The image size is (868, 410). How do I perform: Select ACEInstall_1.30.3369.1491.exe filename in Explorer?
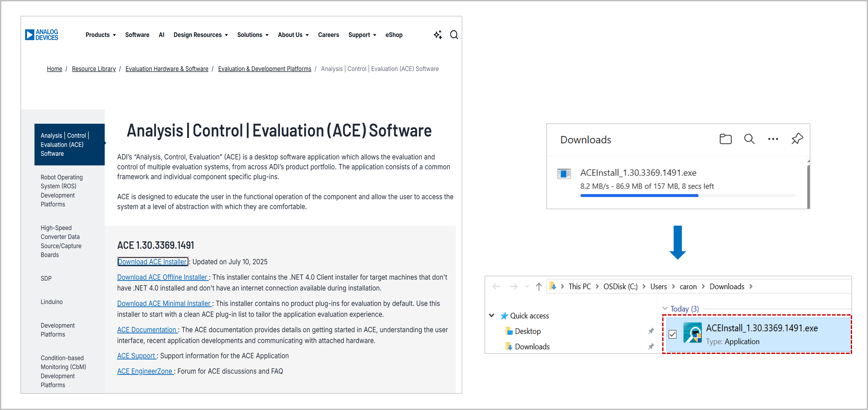[x=762, y=328]
